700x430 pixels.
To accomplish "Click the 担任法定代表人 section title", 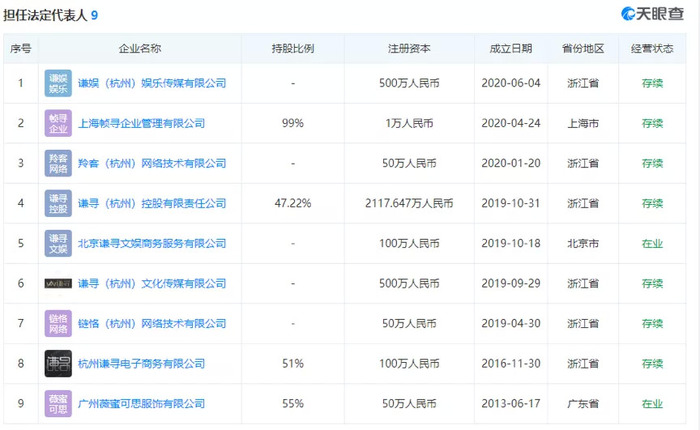I will (45, 15).
